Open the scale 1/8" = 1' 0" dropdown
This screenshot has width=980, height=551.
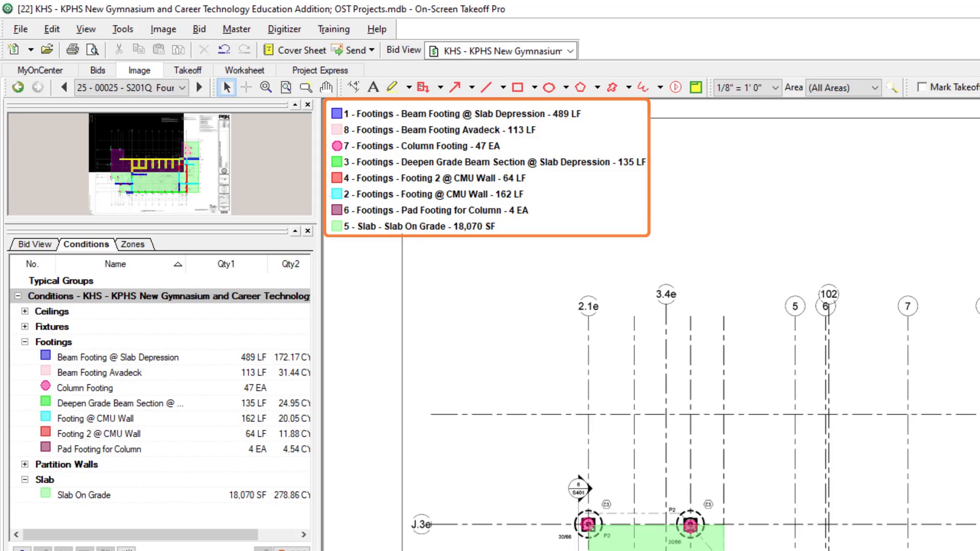775,88
